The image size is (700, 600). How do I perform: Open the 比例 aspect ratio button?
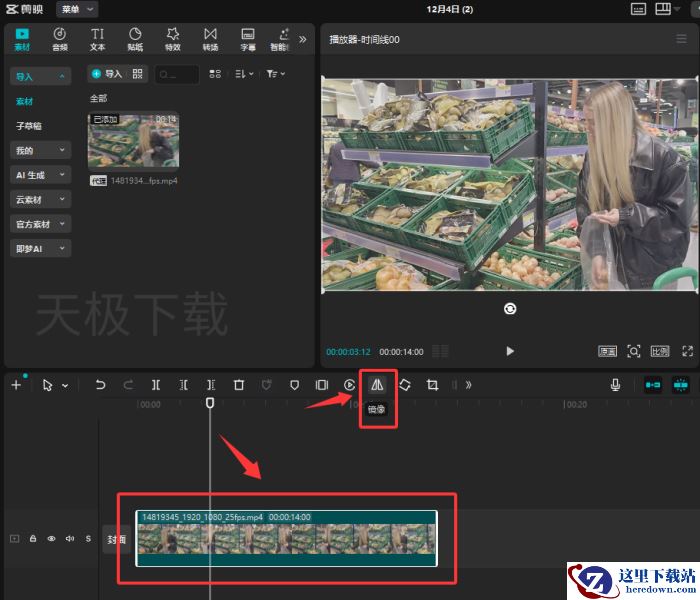click(659, 351)
